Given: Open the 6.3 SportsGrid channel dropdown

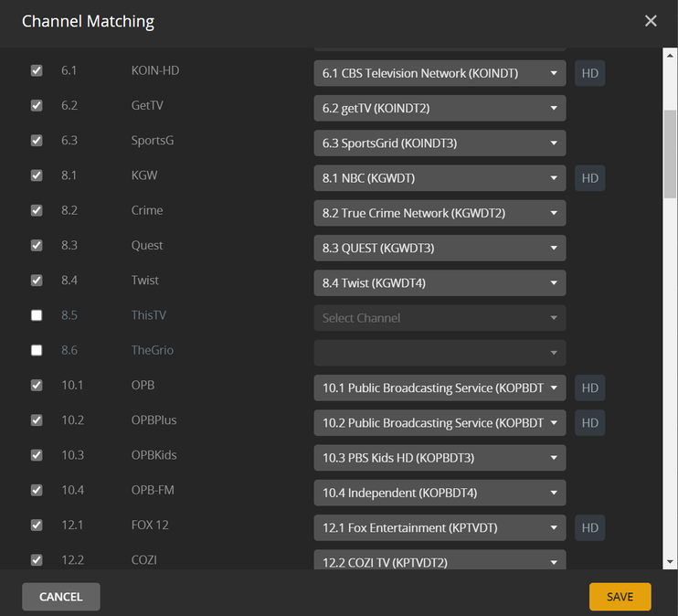Looking at the screenshot, I should 440,143.
